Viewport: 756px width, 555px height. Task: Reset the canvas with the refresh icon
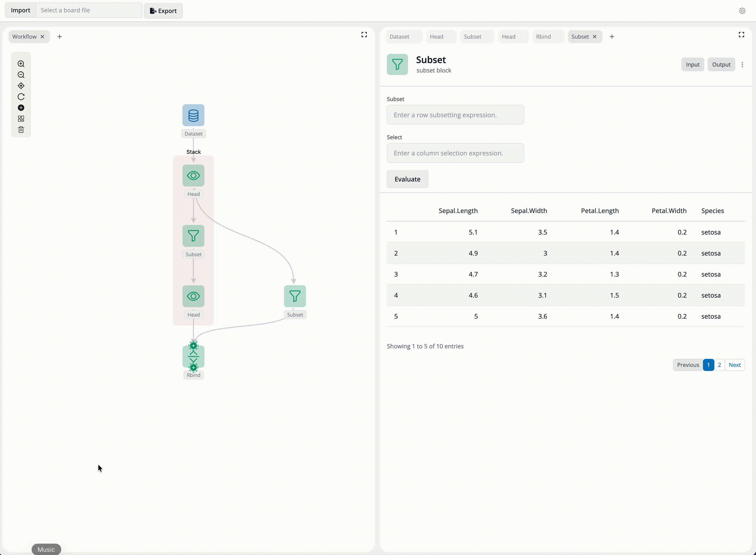21,97
